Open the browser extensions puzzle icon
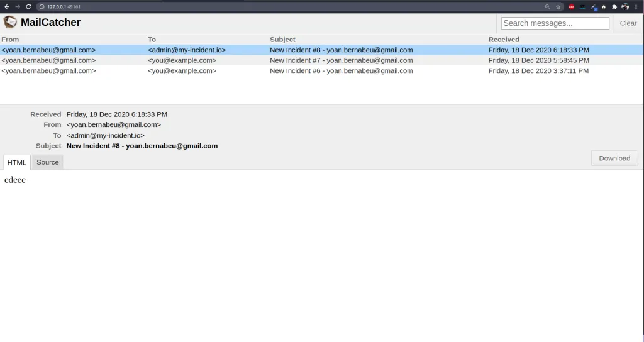The image size is (644, 342). 614,6
